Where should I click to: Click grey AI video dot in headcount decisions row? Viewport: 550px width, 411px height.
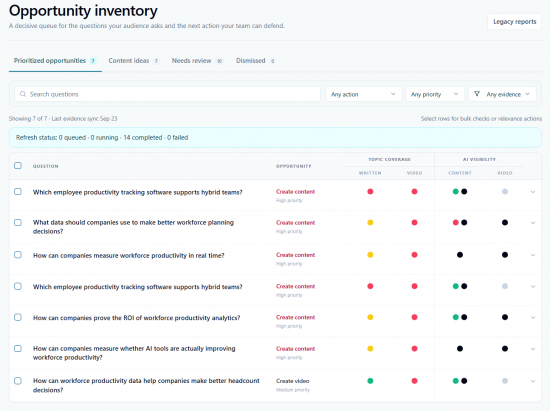(505, 381)
